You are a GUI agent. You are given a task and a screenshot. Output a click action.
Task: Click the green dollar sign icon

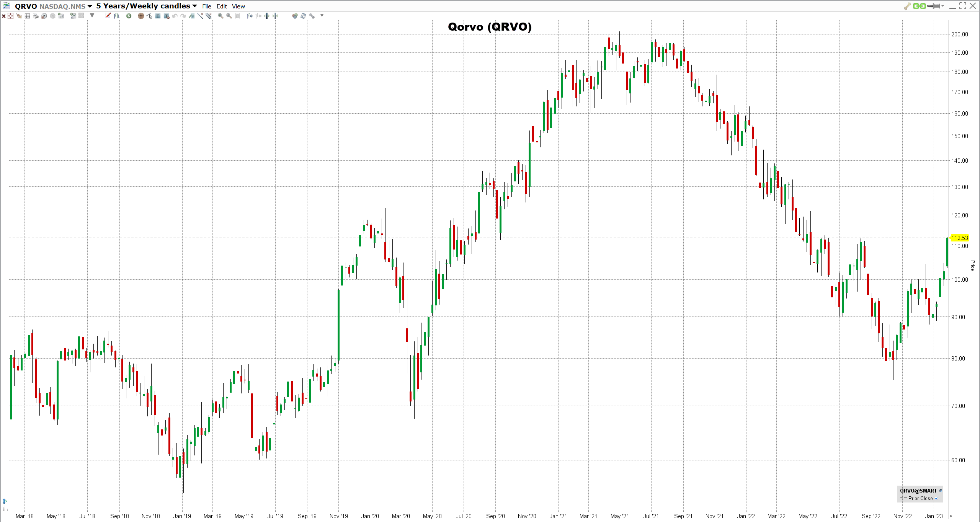point(129,16)
